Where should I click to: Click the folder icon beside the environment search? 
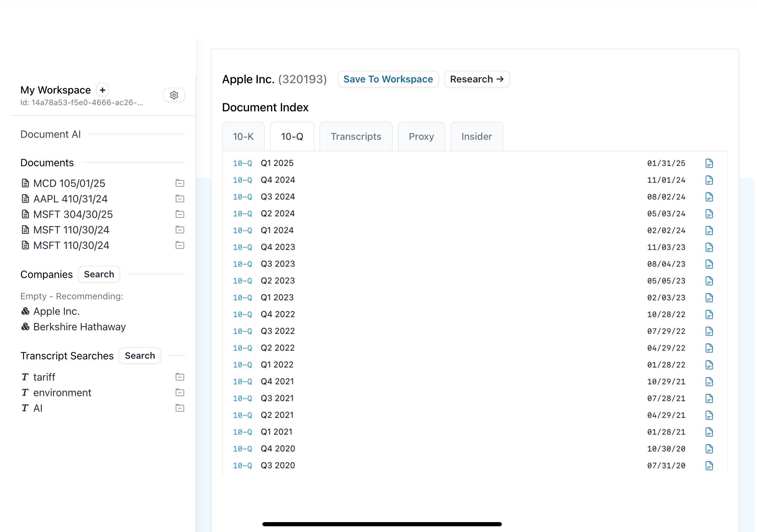click(x=180, y=393)
